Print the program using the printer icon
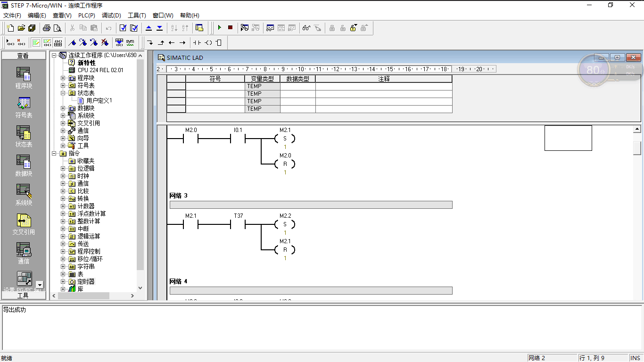This screenshot has width=644, height=362. 47,28
